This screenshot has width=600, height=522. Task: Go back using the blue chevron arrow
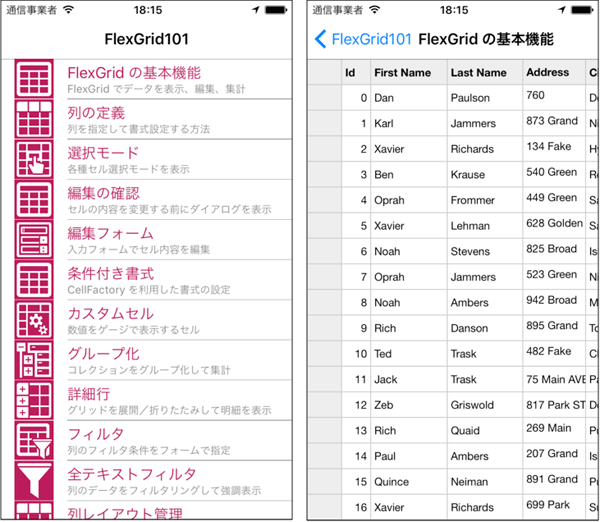click(320, 39)
